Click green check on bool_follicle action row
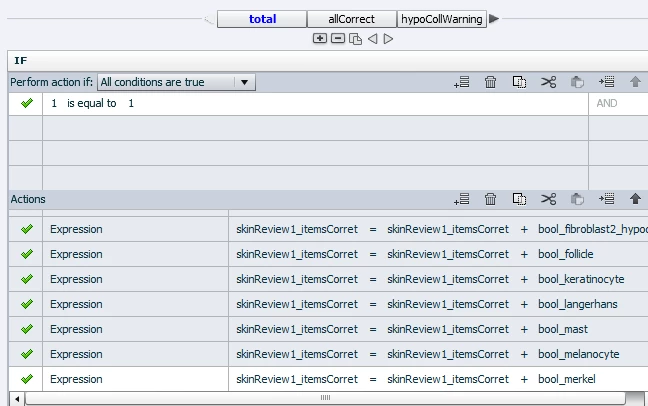648x406 pixels. click(x=27, y=254)
